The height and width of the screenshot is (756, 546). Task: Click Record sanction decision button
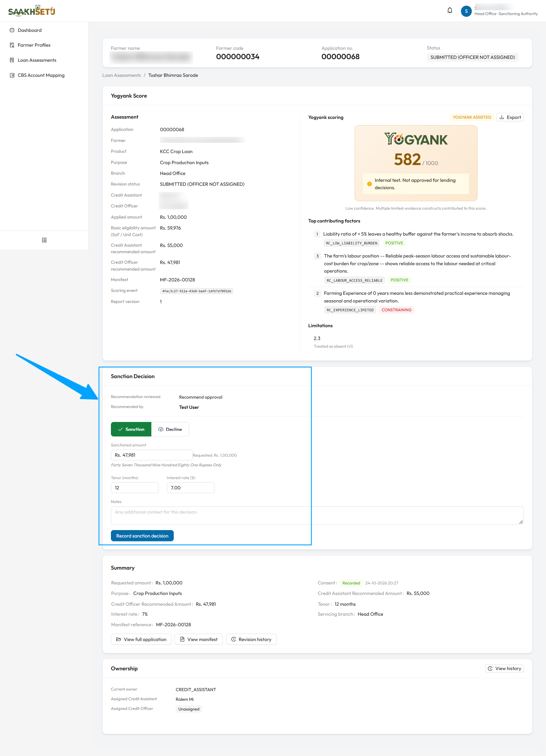click(142, 536)
